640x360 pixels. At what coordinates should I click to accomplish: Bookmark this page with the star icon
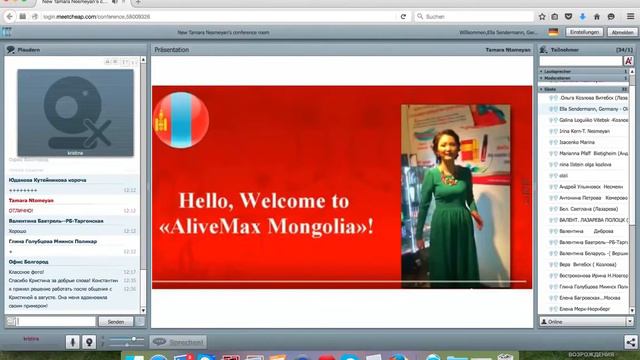point(542,17)
